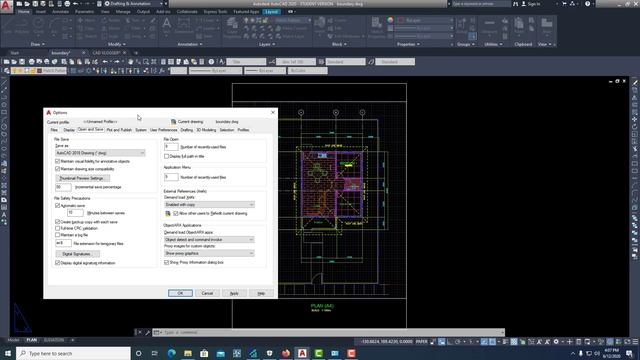
Task: Toggle Create backup copy with each save
Action: (58, 222)
